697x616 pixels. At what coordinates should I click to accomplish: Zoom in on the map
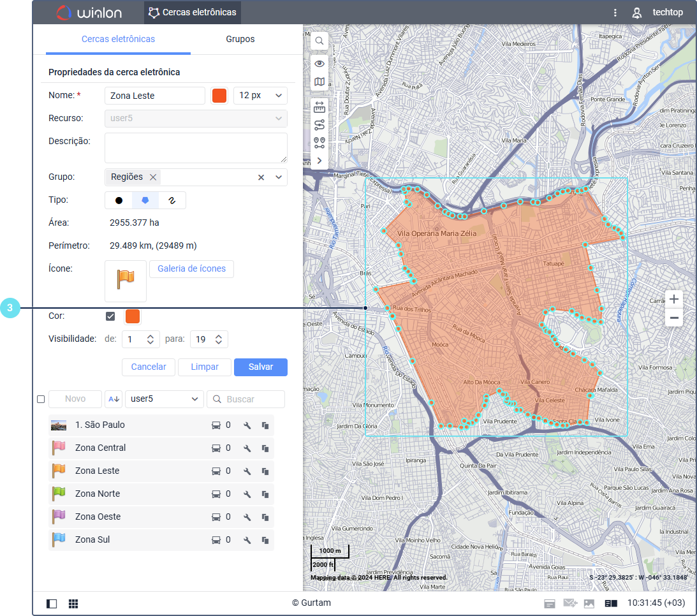674,298
